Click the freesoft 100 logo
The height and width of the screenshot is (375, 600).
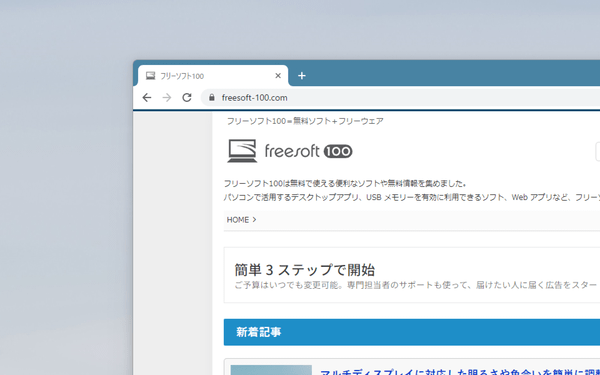[290, 151]
